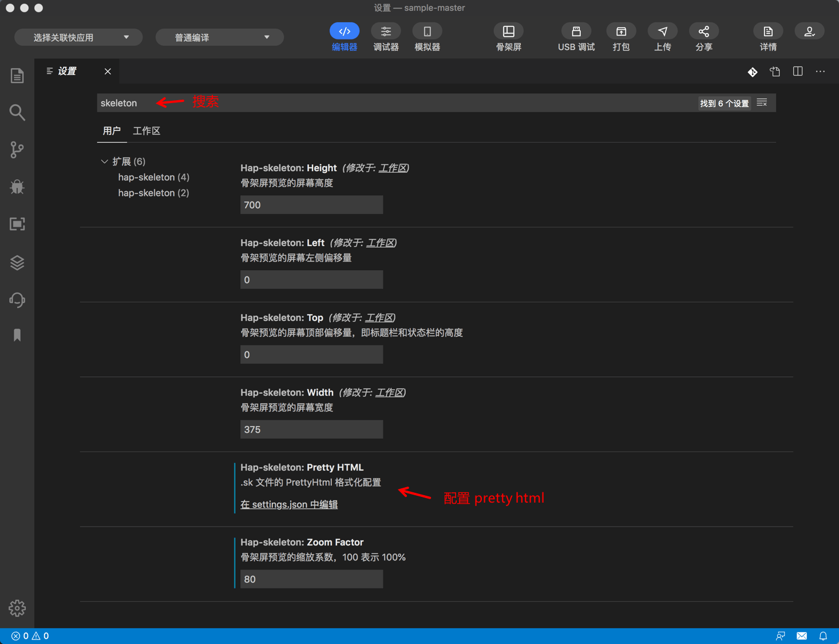Image resolution: width=839 pixels, height=644 pixels.
Task: Click the manage gear icon at bottom left
Action: point(17,608)
